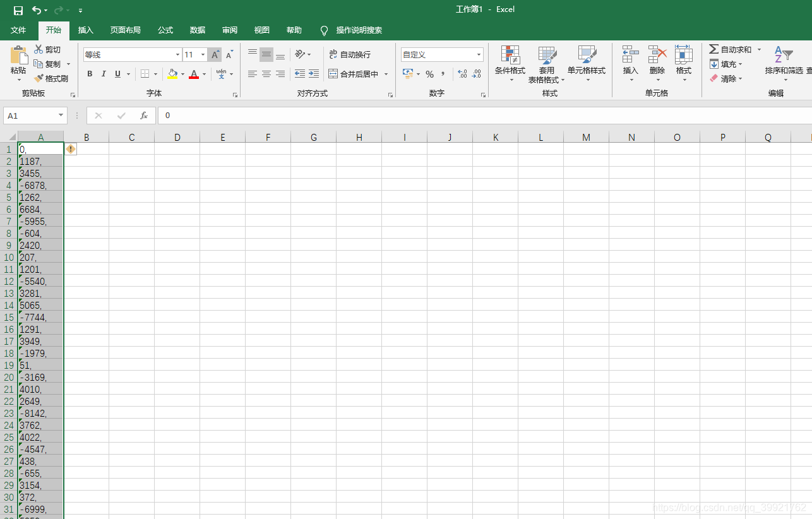Click Merge and Center (合并后居中)
812x519 pixels.
pos(354,74)
